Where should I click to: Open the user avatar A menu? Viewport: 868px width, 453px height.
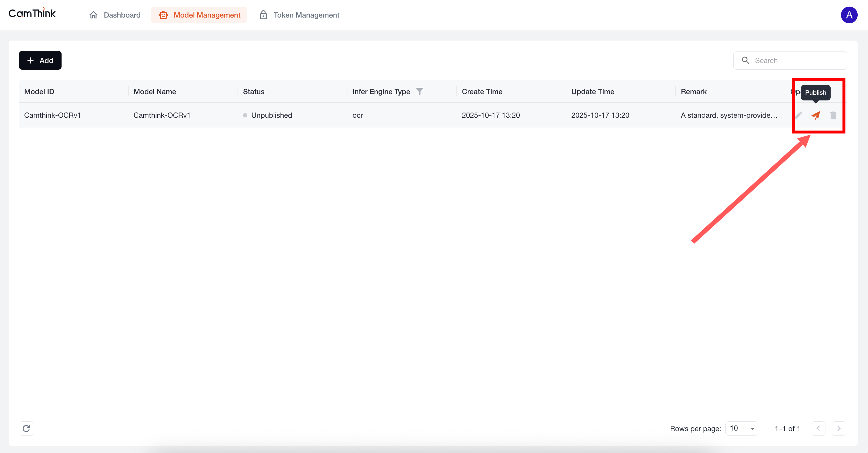[849, 15]
